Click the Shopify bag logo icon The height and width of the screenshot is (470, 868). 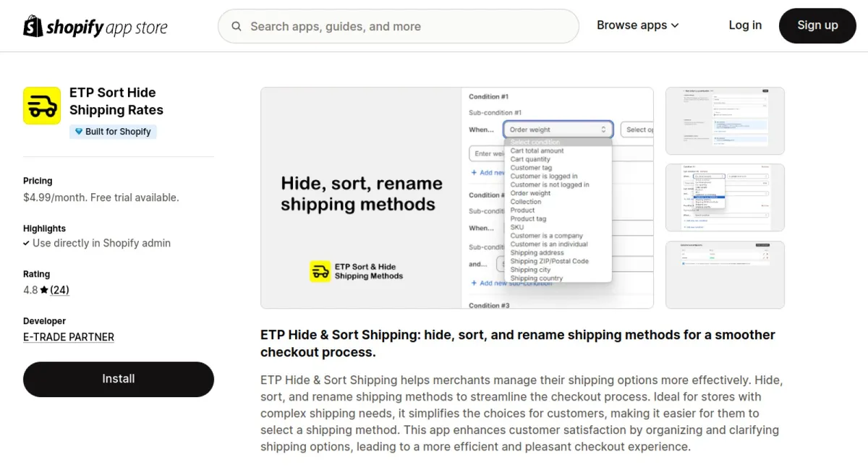click(33, 26)
